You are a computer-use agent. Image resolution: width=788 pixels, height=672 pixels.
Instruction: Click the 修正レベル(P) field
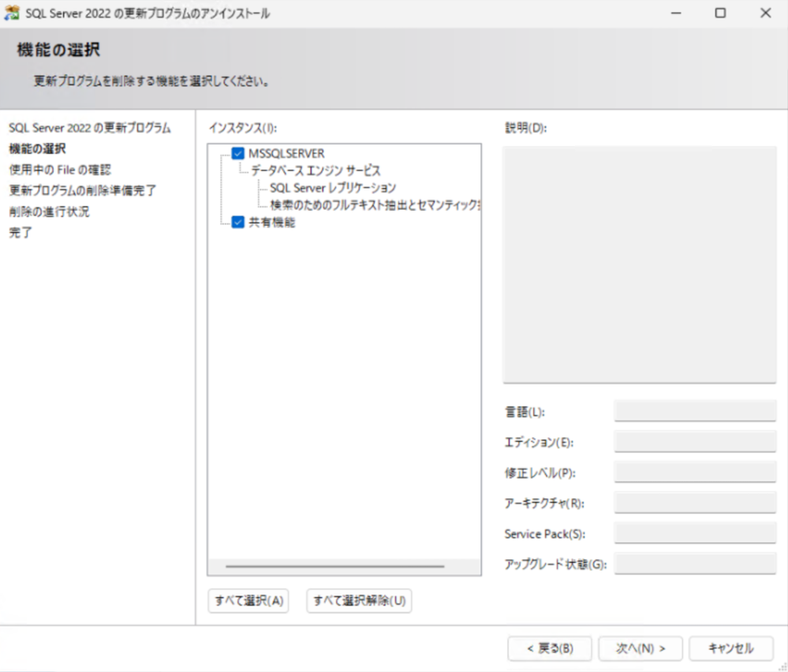[x=695, y=472]
